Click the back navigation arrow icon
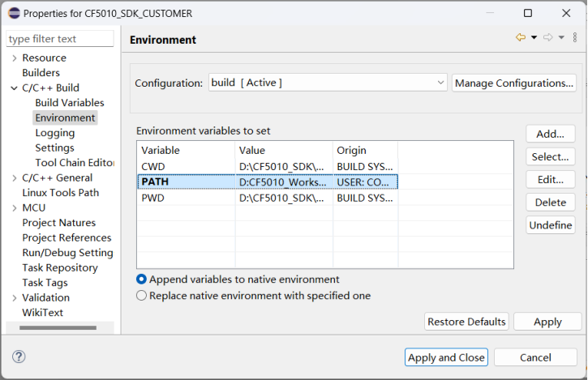Screen dimensions: 588x380 coord(521,38)
